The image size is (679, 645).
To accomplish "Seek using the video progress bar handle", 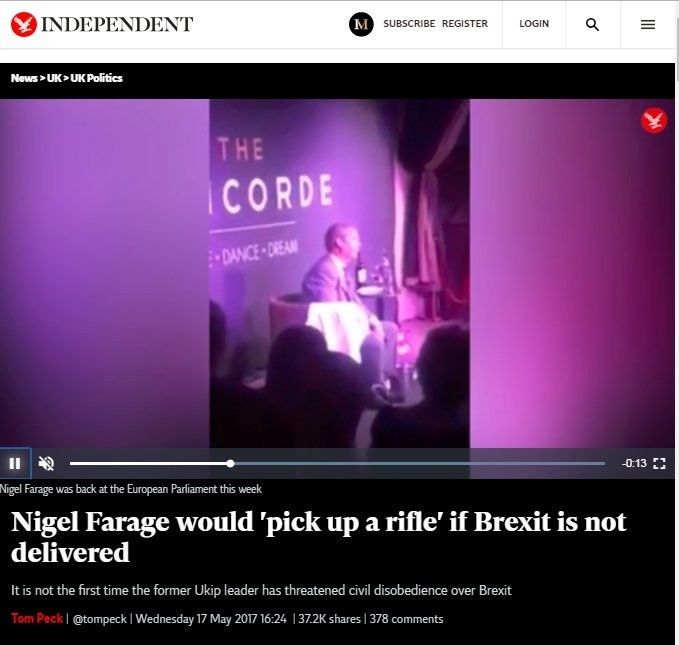I will (230, 463).
